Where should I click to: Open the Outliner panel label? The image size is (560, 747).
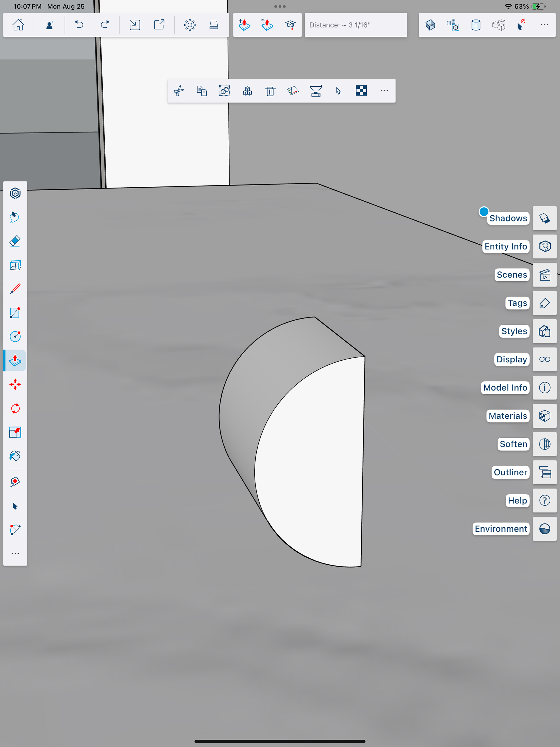510,472
